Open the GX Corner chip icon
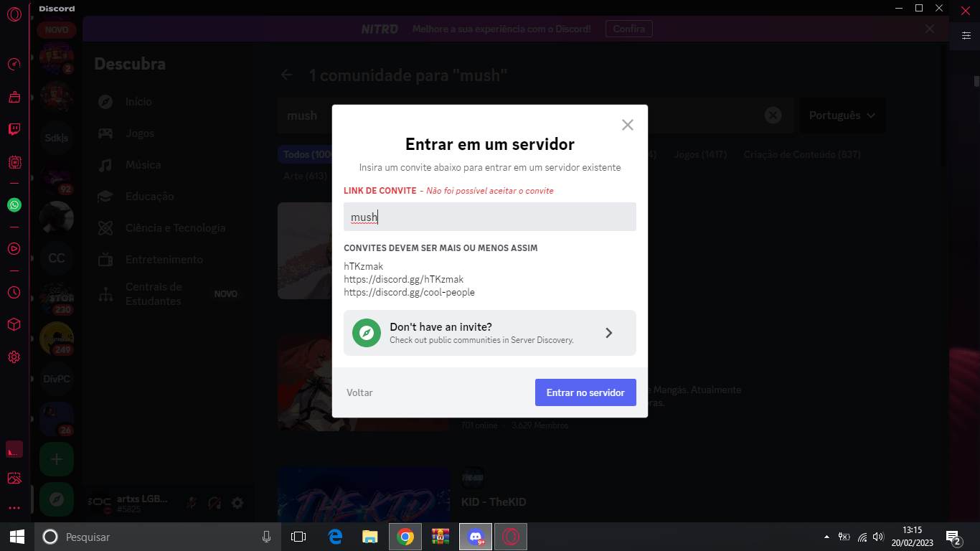Image resolution: width=980 pixels, height=551 pixels. 14,163
